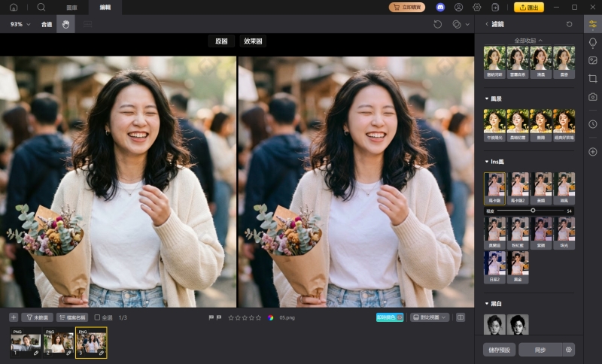
Task: Reset filters with the 濾鏡 panel undo icon
Action: [569, 24]
